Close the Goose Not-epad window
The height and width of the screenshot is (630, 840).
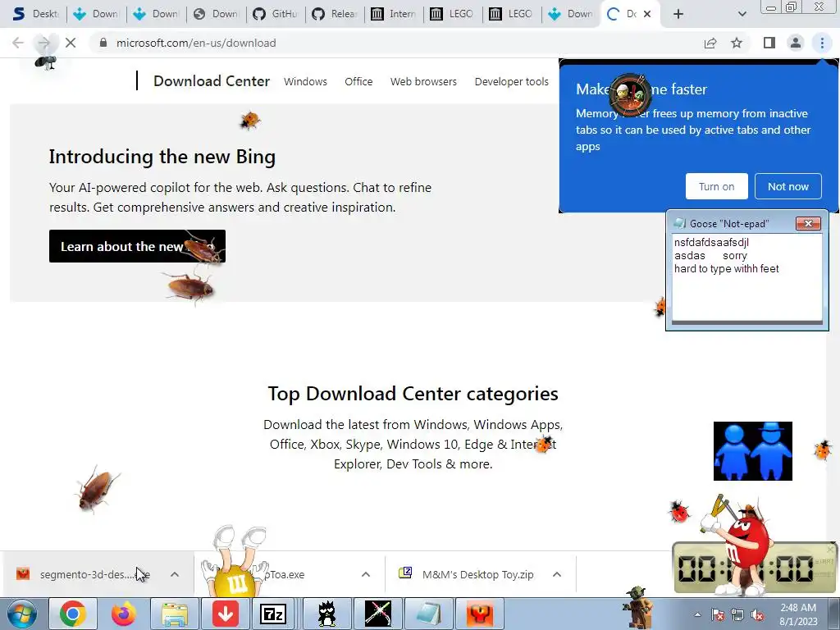[808, 223]
